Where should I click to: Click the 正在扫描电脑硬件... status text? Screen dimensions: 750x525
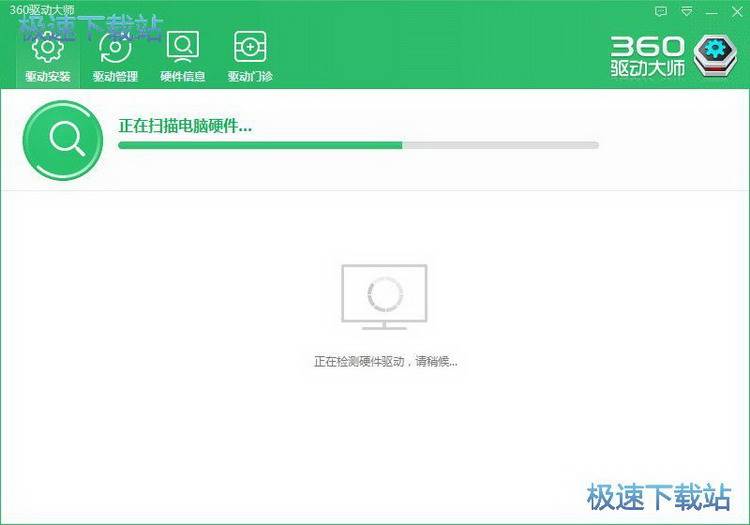[x=185, y=126]
